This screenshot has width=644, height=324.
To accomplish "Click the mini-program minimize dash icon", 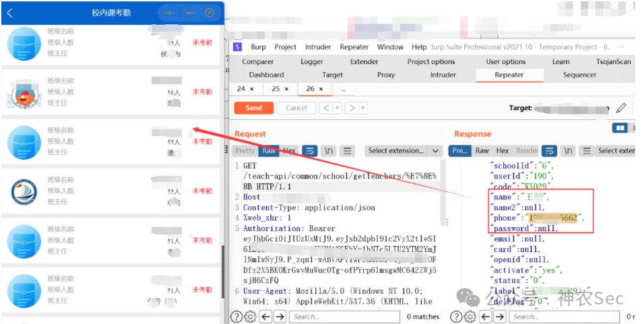I will pos(189,13).
